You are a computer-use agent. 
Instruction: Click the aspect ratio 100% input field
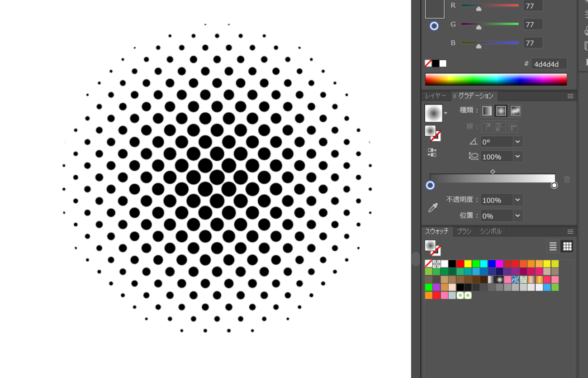pyautogui.click(x=497, y=157)
